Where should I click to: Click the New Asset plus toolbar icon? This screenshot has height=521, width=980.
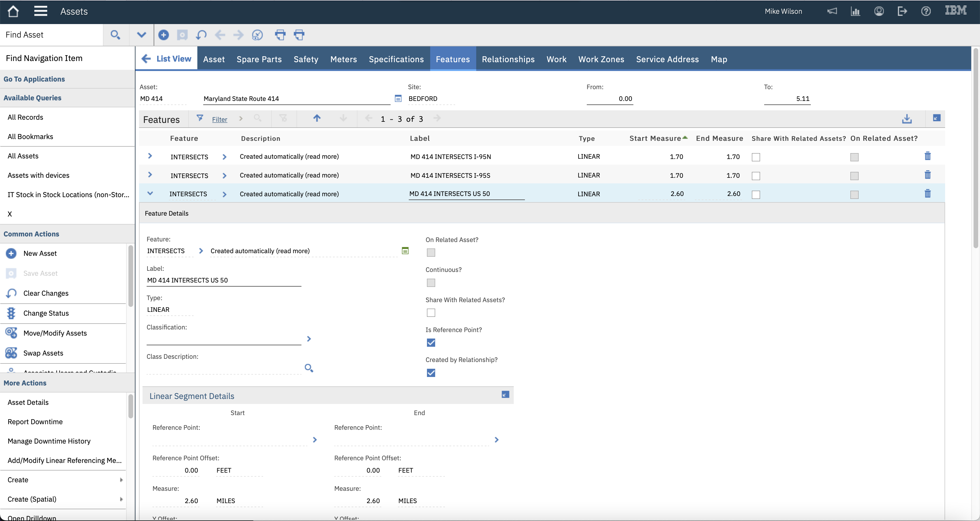[164, 35]
